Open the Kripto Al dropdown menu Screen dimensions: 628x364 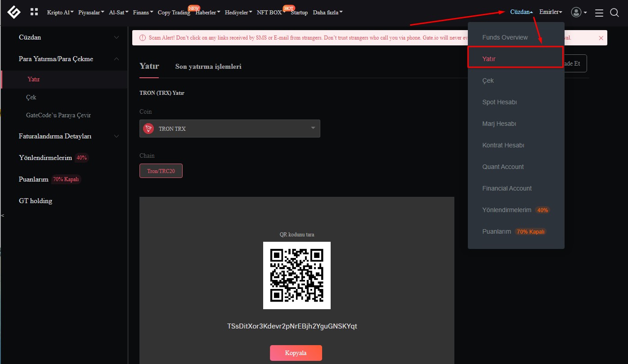click(x=60, y=13)
